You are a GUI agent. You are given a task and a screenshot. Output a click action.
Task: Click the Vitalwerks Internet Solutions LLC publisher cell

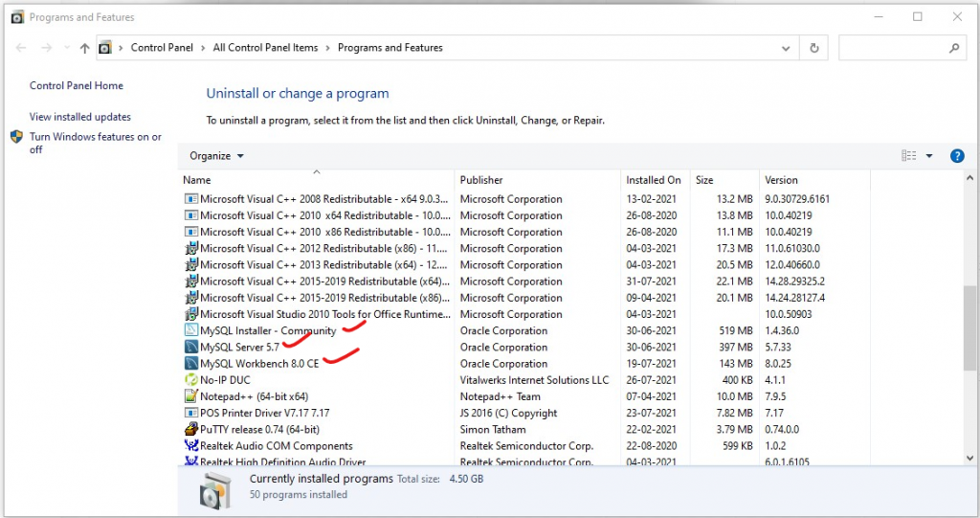[534, 380]
